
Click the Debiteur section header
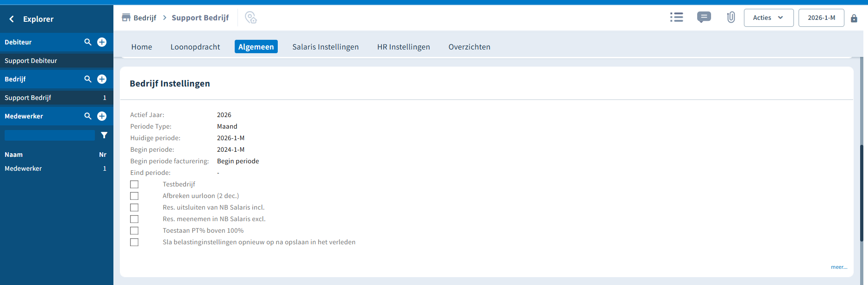tap(18, 42)
